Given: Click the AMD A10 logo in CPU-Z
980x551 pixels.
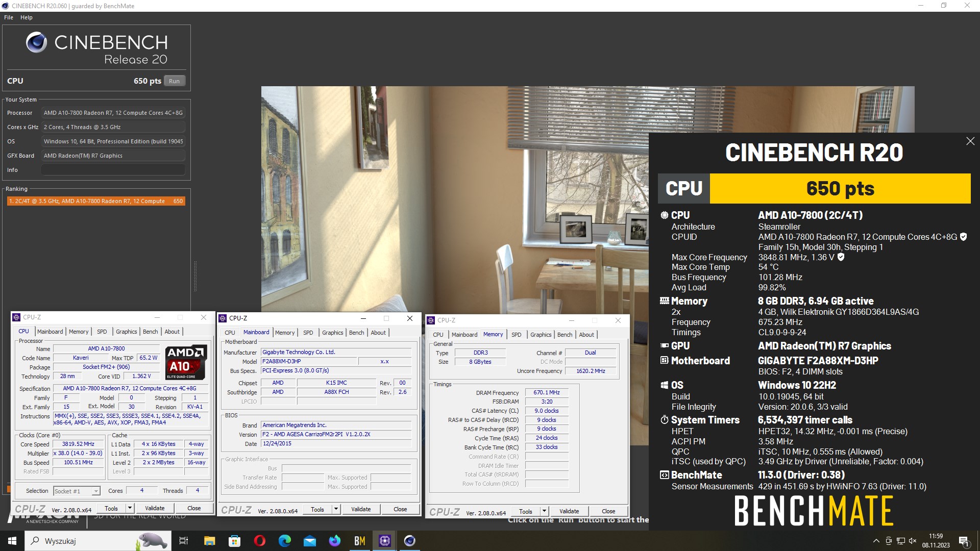Looking at the screenshot, I should (186, 362).
